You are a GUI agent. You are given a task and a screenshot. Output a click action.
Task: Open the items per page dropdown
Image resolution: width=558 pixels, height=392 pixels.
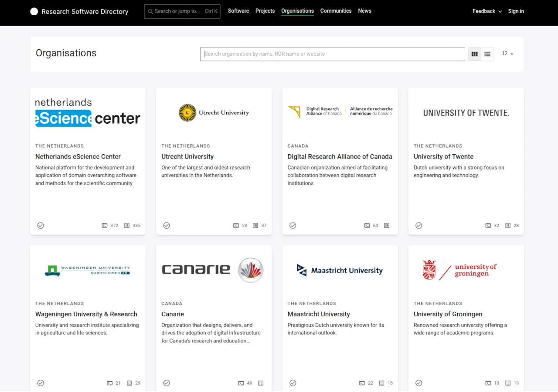pyautogui.click(x=507, y=54)
